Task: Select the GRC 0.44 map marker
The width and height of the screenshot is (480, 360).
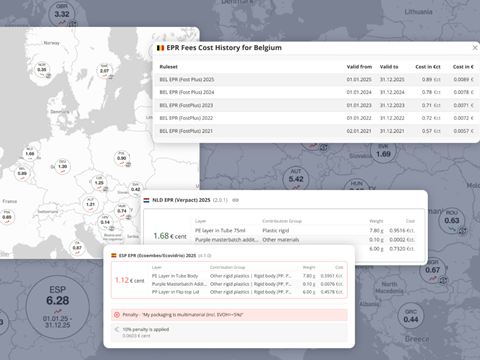Action: click(x=411, y=316)
